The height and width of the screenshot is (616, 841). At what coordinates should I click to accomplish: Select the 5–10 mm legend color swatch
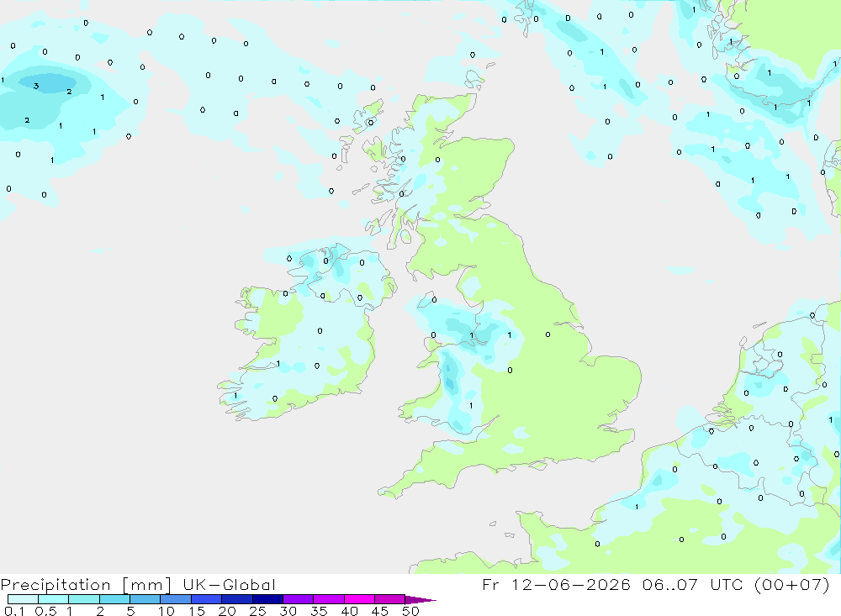[145, 599]
